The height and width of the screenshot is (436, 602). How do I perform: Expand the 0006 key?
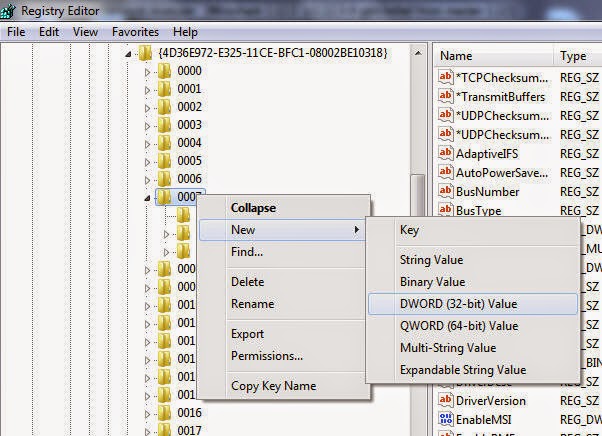click(147, 180)
